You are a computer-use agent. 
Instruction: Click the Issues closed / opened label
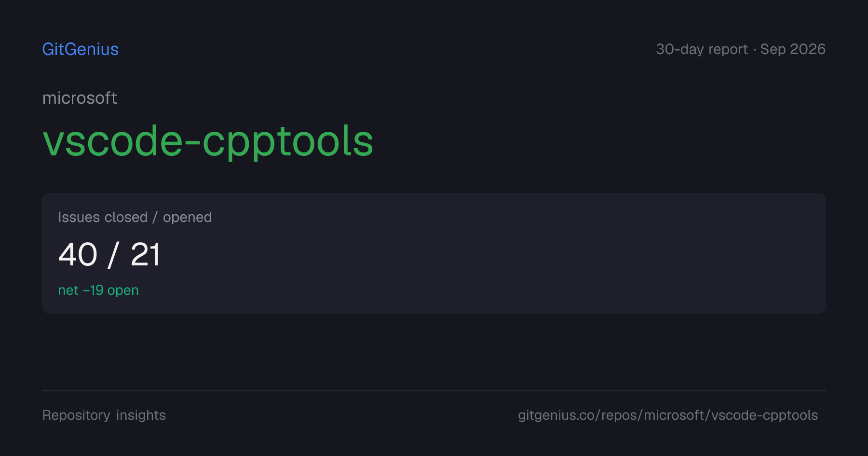[x=135, y=217]
